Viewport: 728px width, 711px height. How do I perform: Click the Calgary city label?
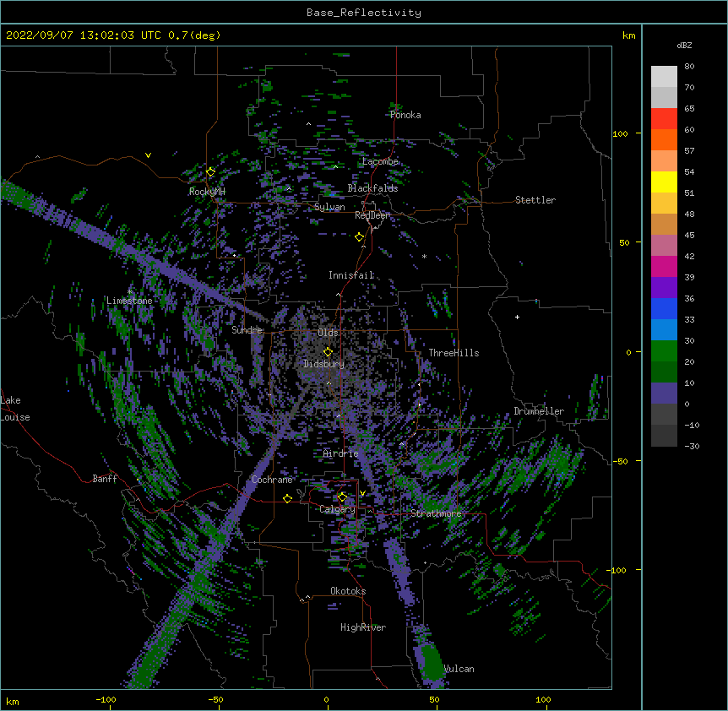pos(337,509)
